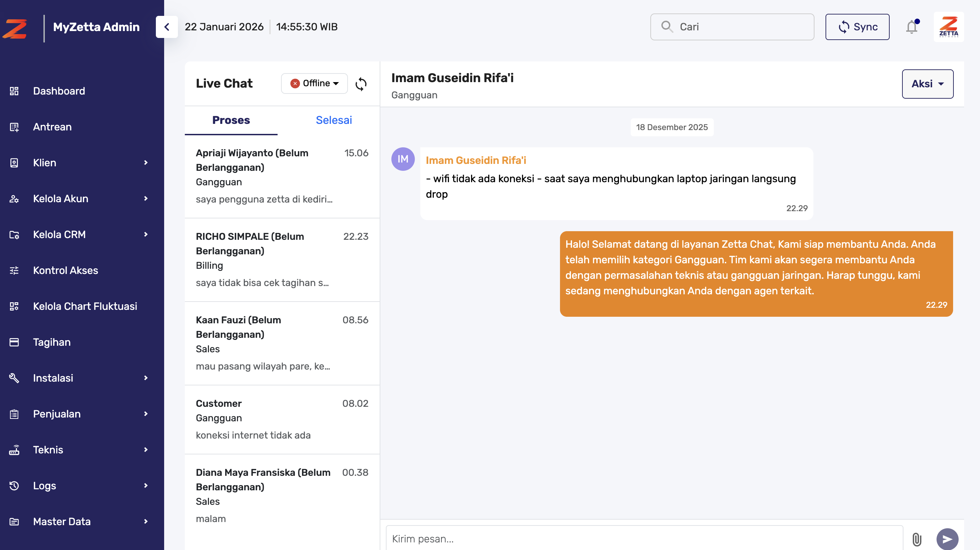Expand the Klien sidebar submenu
980x550 pixels.
click(146, 163)
